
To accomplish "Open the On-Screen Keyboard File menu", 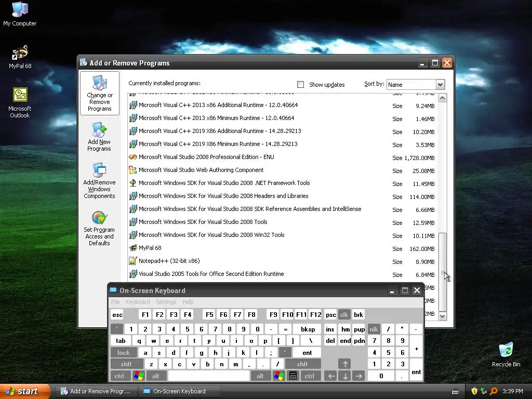I will tap(115, 302).
